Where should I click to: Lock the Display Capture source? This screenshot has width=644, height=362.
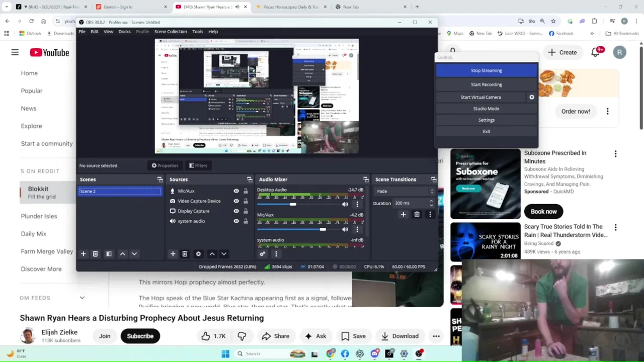point(246,211)
